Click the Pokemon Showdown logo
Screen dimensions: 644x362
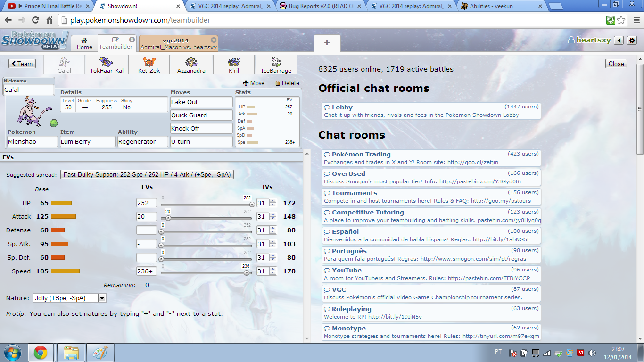coord(35,40)
